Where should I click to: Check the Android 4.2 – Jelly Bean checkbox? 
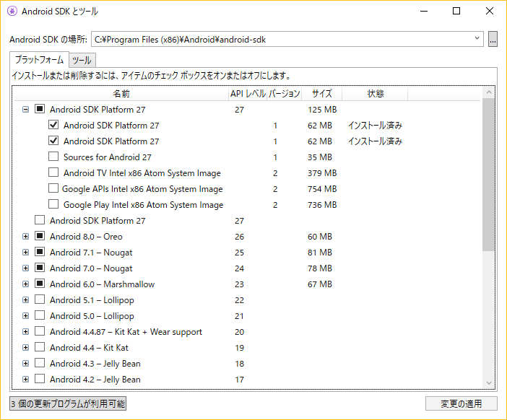click(x=40, y=378)
